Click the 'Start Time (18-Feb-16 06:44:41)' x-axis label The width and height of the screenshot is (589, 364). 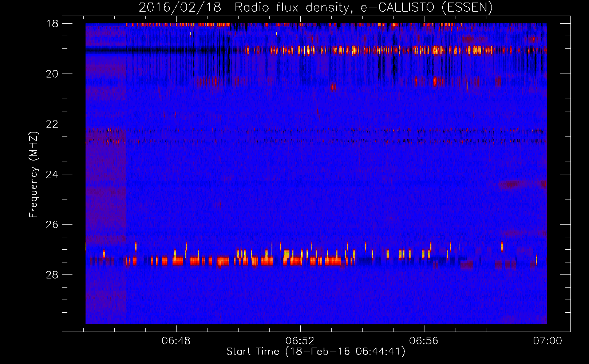point(316,352)
